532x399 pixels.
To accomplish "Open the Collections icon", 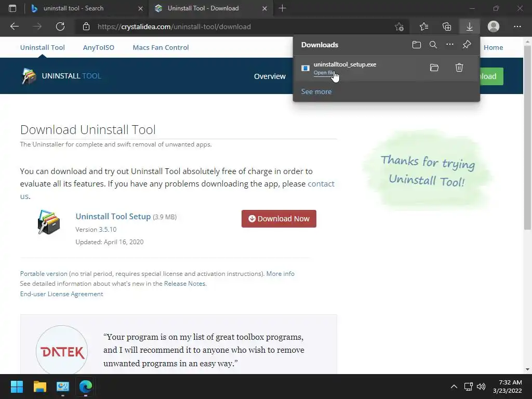I will click(x=447, y=26).
